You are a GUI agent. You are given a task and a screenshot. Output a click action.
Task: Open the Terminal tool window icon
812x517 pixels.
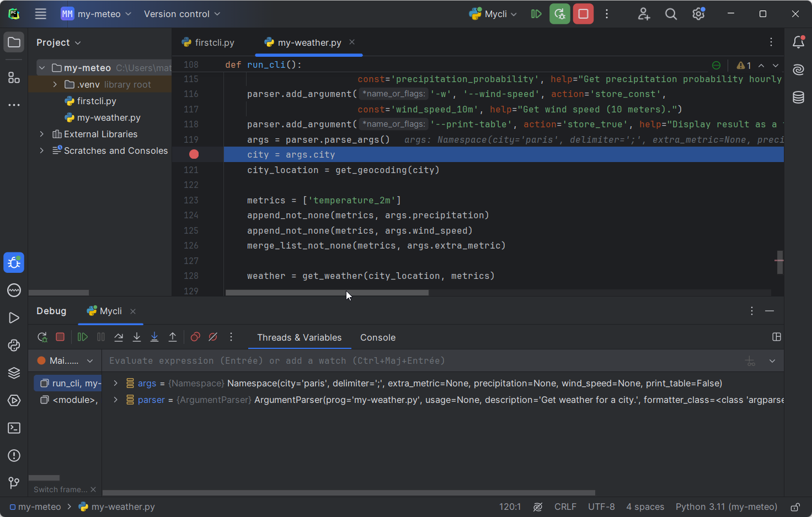coord(14,428)
